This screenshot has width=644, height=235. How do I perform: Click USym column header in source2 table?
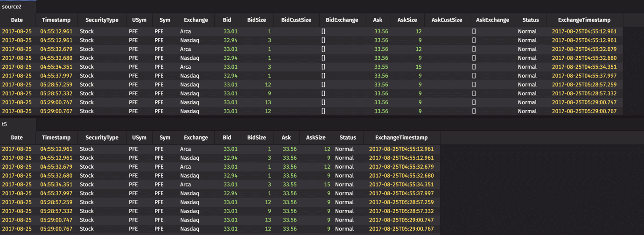click(139, 20)
